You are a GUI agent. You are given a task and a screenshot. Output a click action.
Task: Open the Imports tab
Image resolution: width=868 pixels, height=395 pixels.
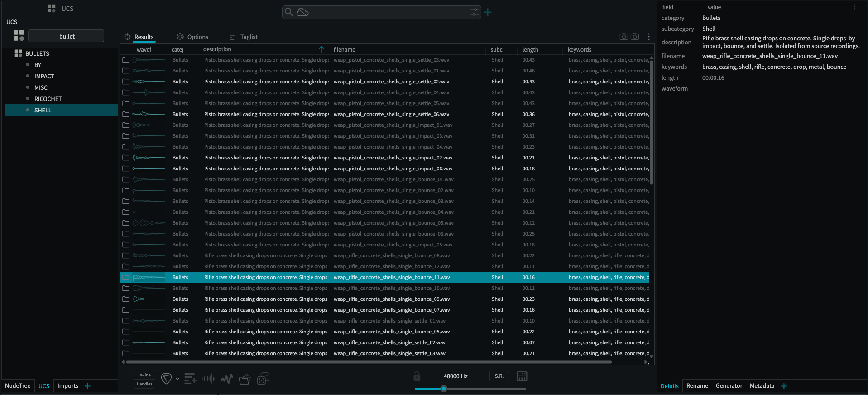click(x=68, y=386)
